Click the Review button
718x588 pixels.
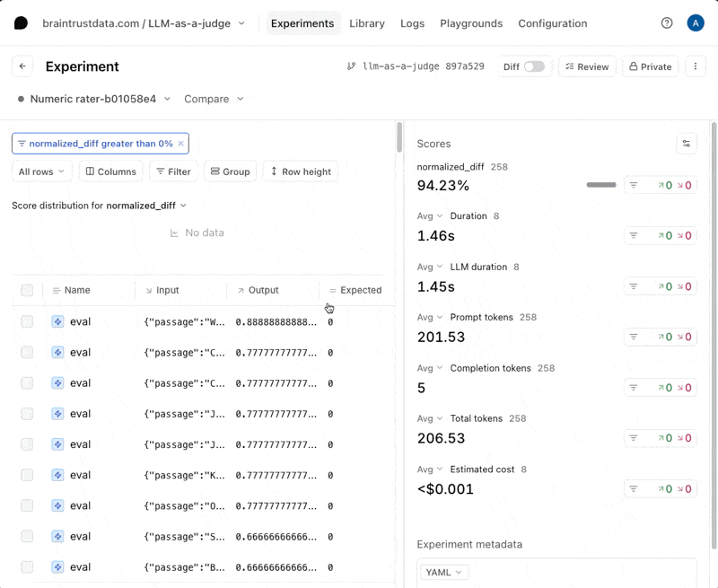coord(586,66)
